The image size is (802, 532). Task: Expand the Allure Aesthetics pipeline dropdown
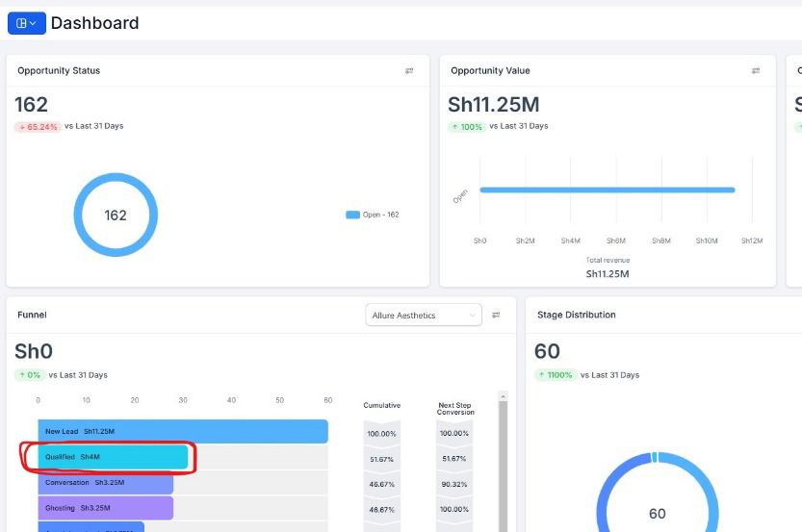pyautogui.click(x=424, y=316)
